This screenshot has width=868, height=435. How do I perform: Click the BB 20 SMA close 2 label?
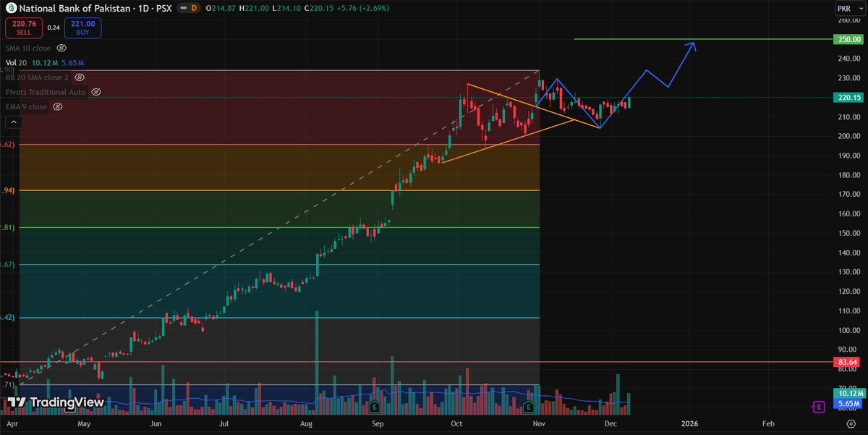pos(38,77)
